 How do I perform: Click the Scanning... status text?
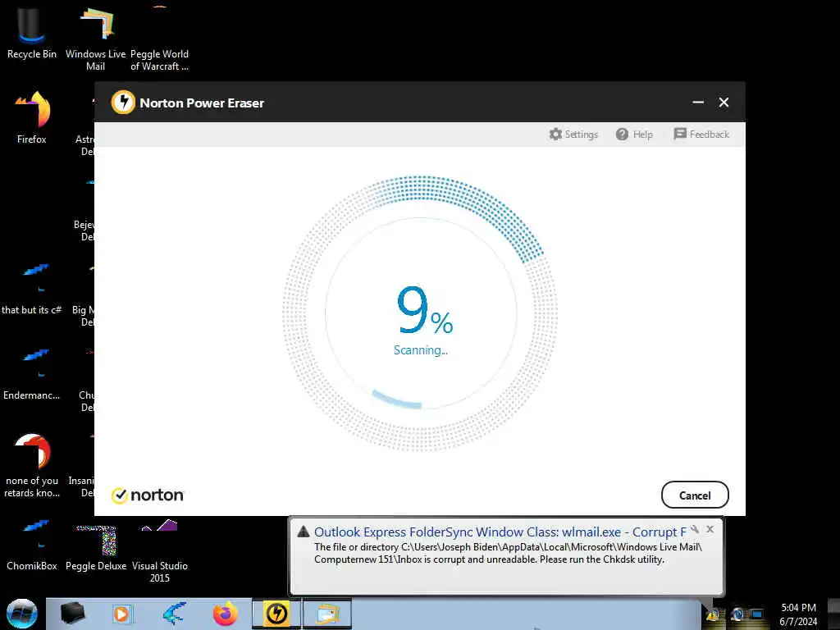tap(421, 350)
